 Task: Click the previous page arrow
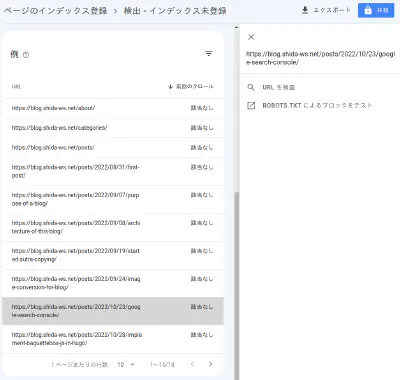[x=192, y=364]
